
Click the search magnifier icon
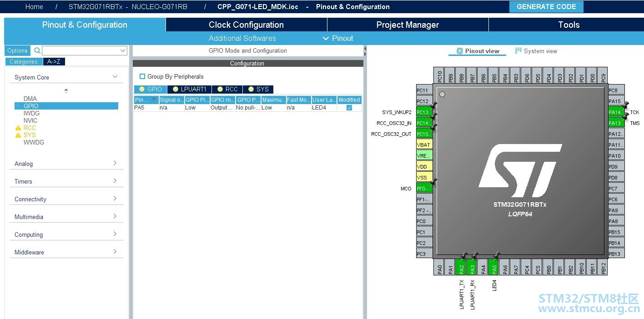(x=37, y=50)
